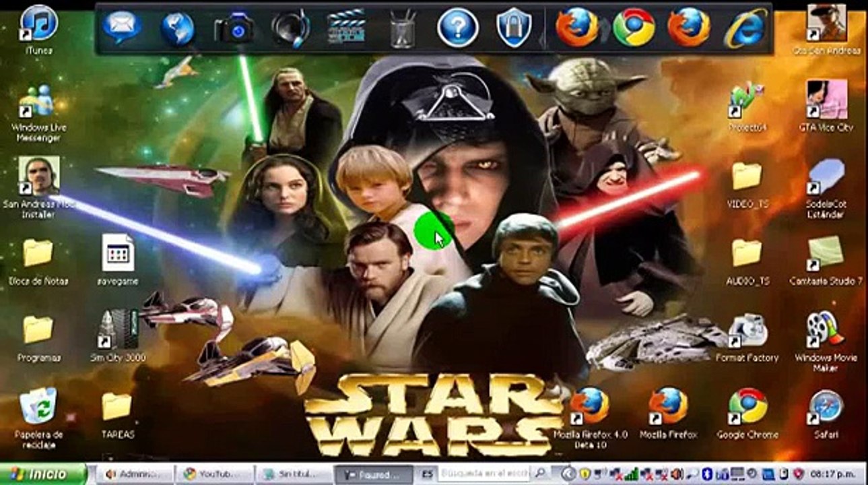Click the blue question mark help icon
Image resolution: width=868 pixels, height=485 pixels.
[x=458, y=28]
